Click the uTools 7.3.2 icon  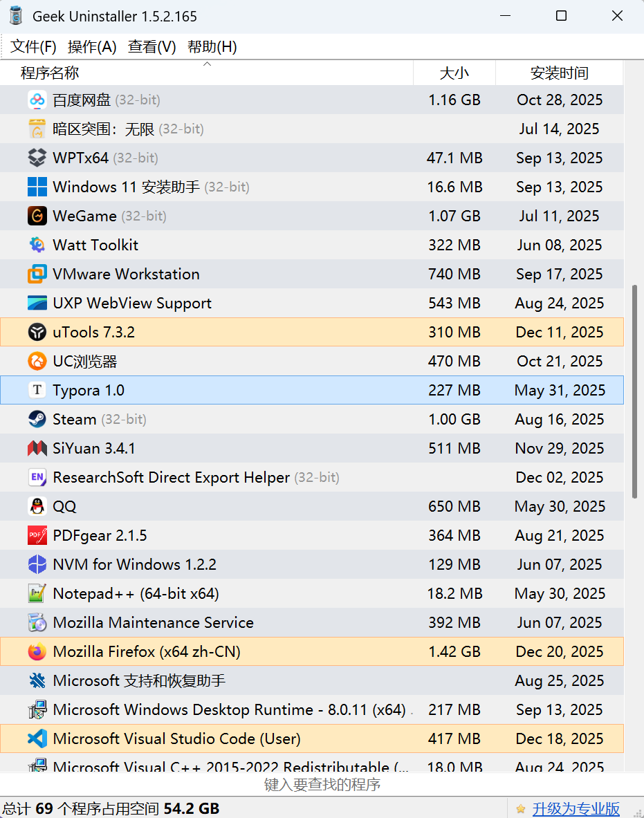click(37, 332)
